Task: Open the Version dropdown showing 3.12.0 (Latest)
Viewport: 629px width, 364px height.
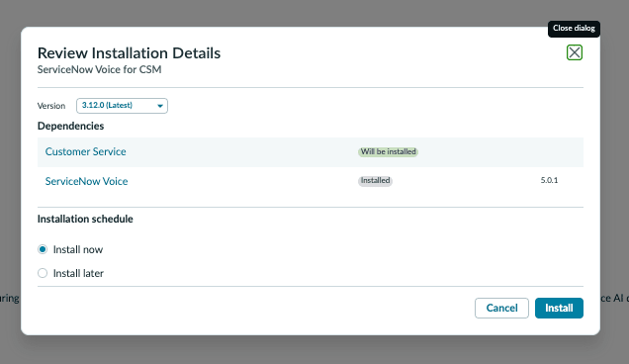Action: click(122, 106)
